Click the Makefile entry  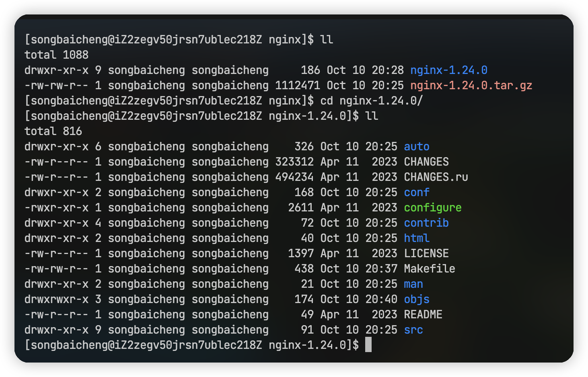(x=430, y=268)
